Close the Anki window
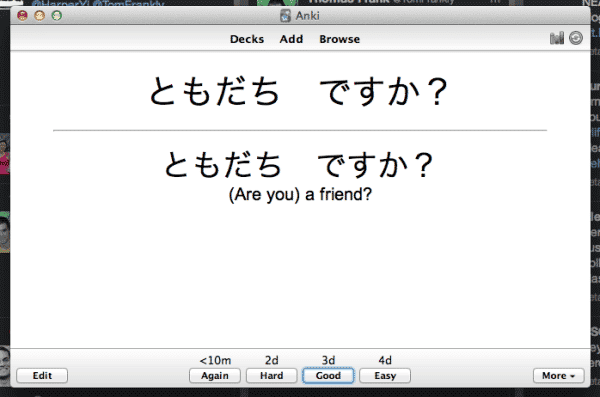 23,16
